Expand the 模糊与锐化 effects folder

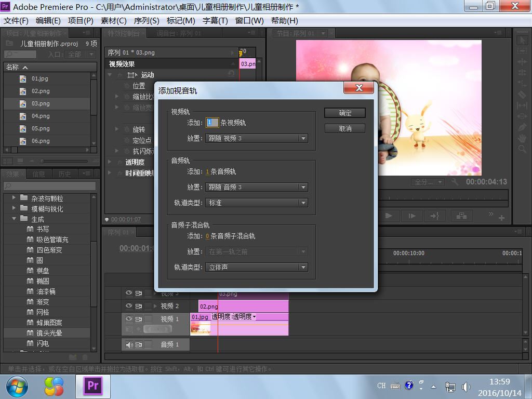[x=14, y=208]
